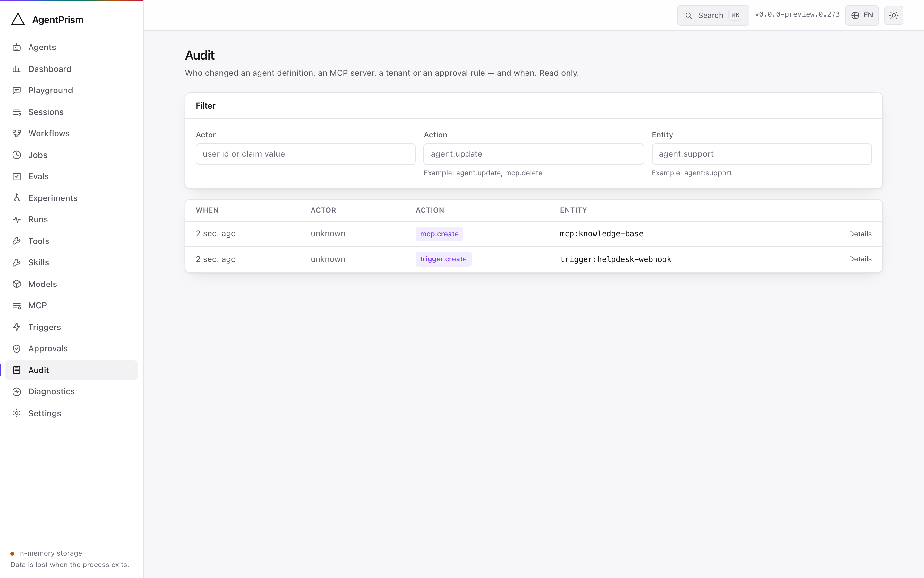Click the Jobs clock icon
Image resolution: width=924 pixels, height=578 pixels.
[17, 155]
